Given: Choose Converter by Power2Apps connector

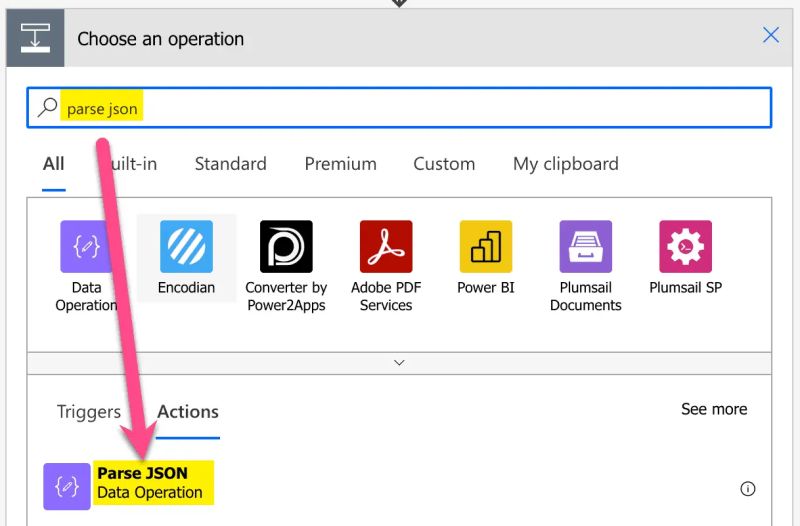Looking at the screenshot, I should (286, 246).
